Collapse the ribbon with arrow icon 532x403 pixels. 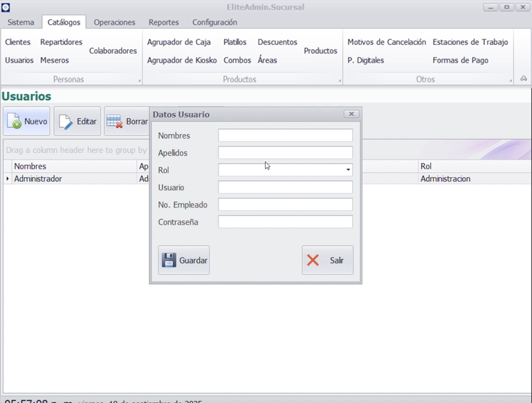click(x=523, y=79)
